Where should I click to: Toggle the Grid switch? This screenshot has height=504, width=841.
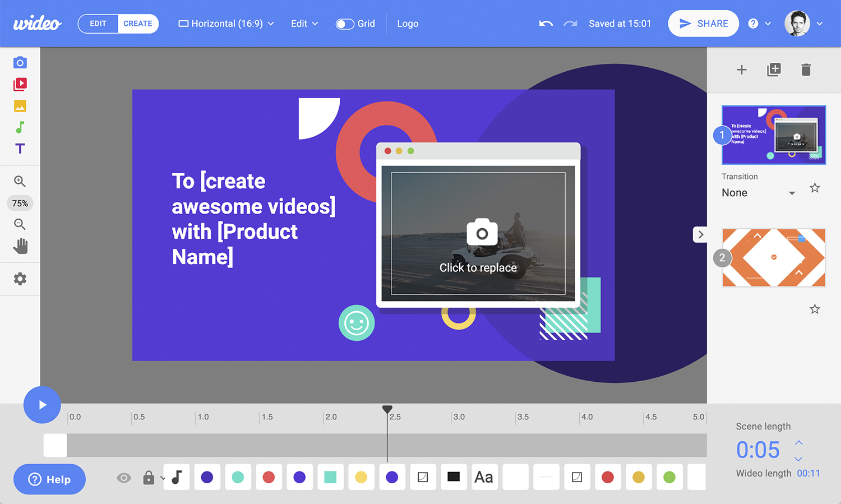pos(345,24)
